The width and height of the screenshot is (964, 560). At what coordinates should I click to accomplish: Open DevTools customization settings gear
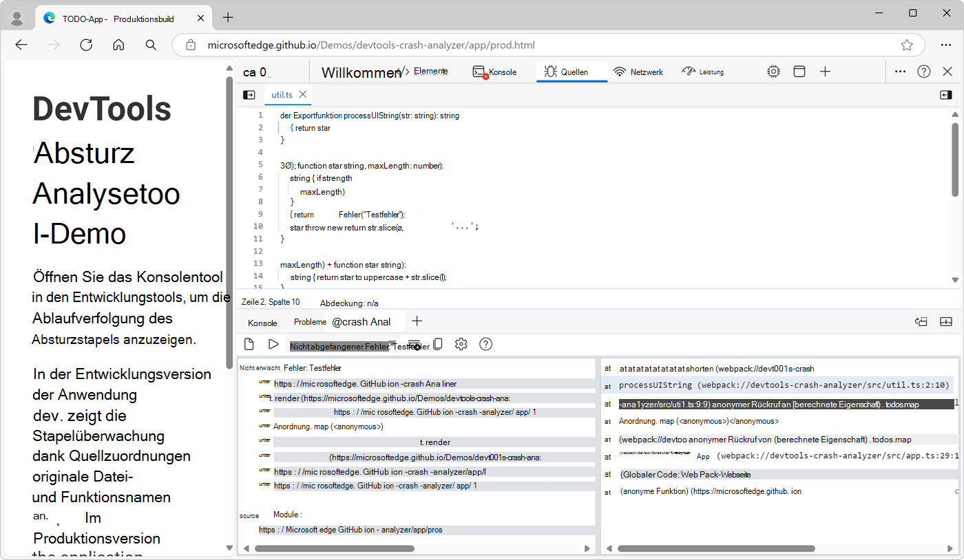click(x=773, y=71)
